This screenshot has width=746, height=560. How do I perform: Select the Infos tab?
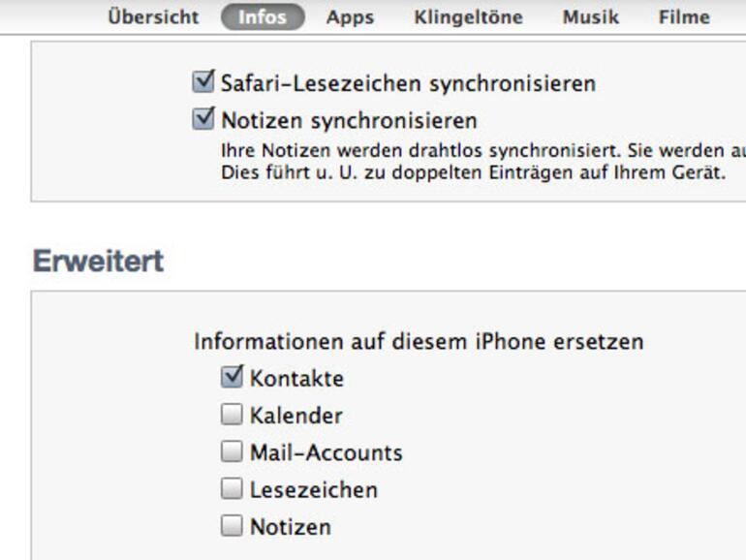pos(263,16)
